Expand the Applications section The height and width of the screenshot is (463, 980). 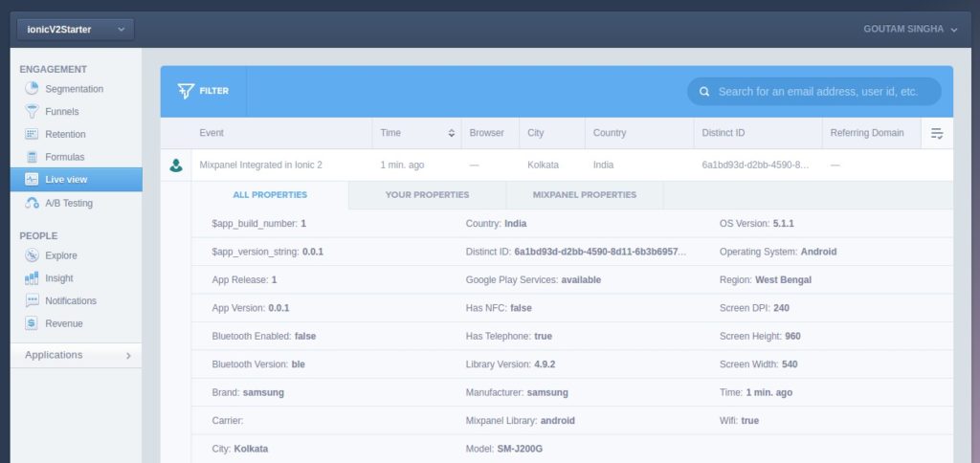click(77, 355)
